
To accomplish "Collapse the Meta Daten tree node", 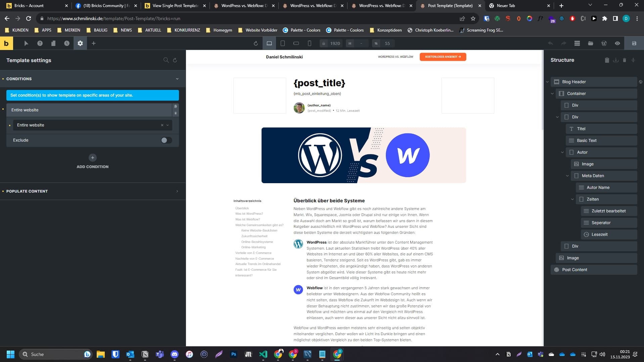I will [x=567, y=176].
